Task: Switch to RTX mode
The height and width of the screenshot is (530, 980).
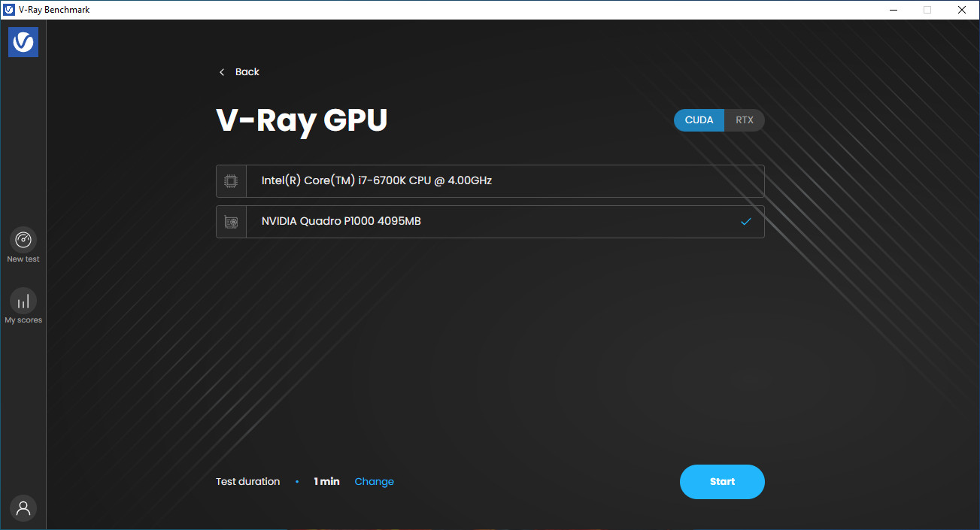Action: click(x=745, y=120)
